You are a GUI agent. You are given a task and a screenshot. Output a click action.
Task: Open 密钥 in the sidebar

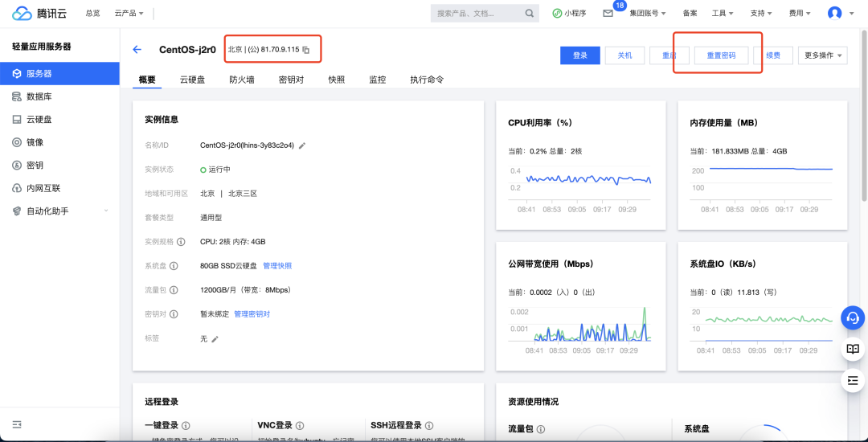[59, 166]
